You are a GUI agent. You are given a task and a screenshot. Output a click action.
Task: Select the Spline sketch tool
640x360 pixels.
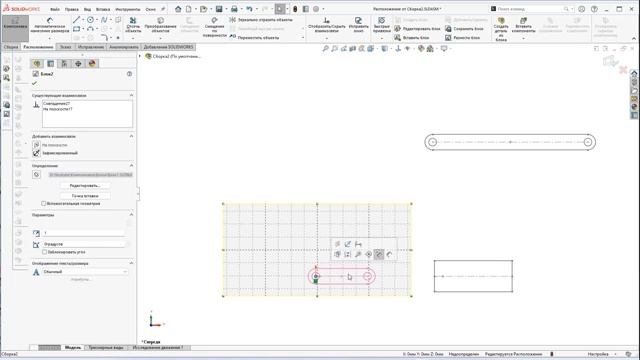point(104,20)
